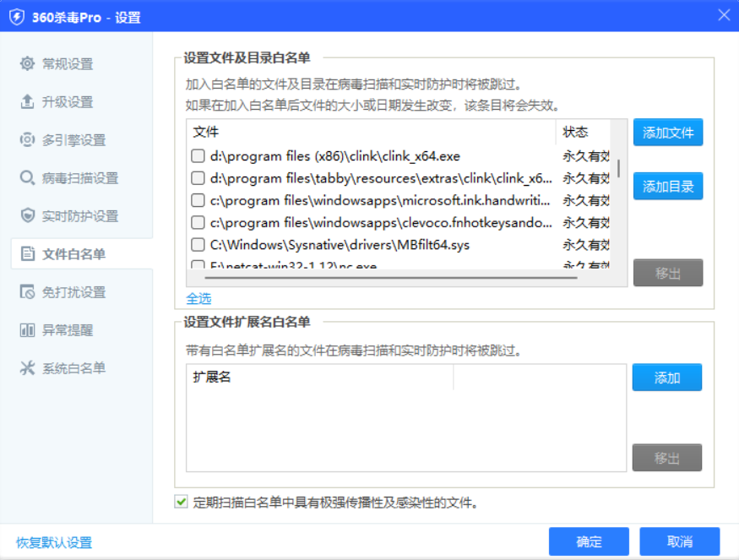739x560 pixels.
Task: Check the box for clink_x64.exe in program files (x86)
Action: tap(198, 156)
